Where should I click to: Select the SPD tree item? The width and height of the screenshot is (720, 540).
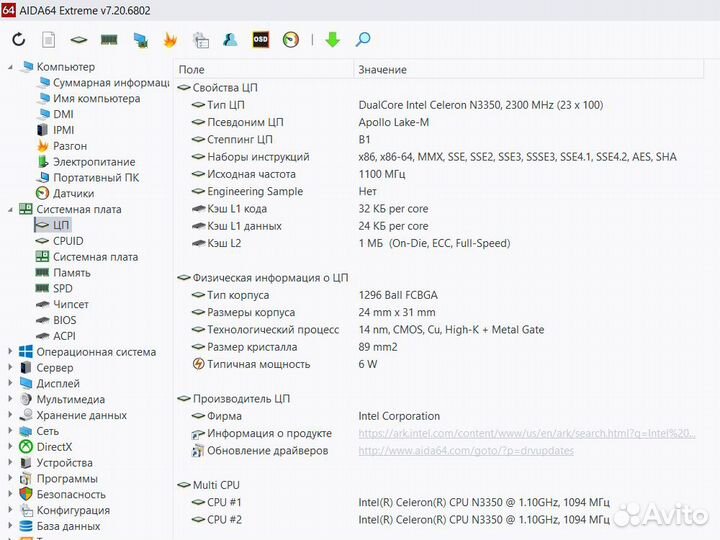[54, 288]
